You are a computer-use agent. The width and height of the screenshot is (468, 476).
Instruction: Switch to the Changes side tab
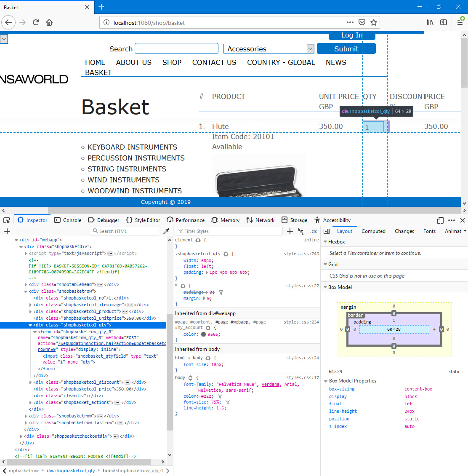[x=404, y=231]
